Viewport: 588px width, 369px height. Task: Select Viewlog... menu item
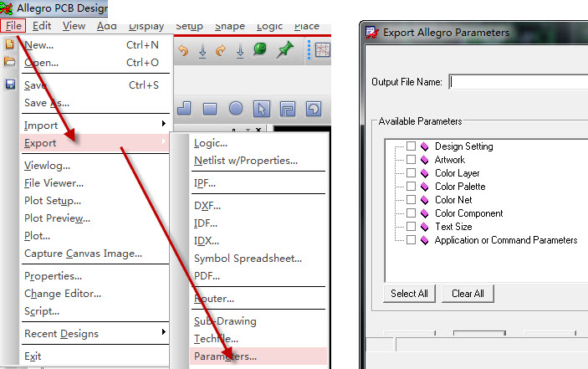click(47, 166)
